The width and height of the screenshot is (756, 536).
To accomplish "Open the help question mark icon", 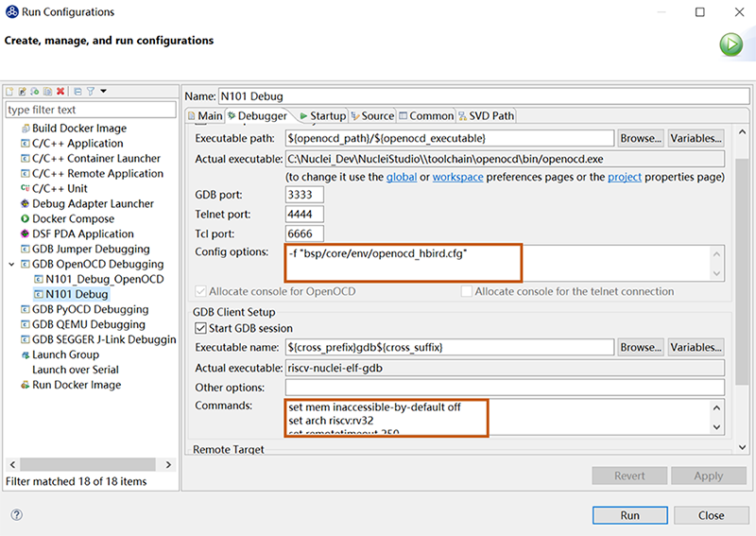I will pos(16,515).
